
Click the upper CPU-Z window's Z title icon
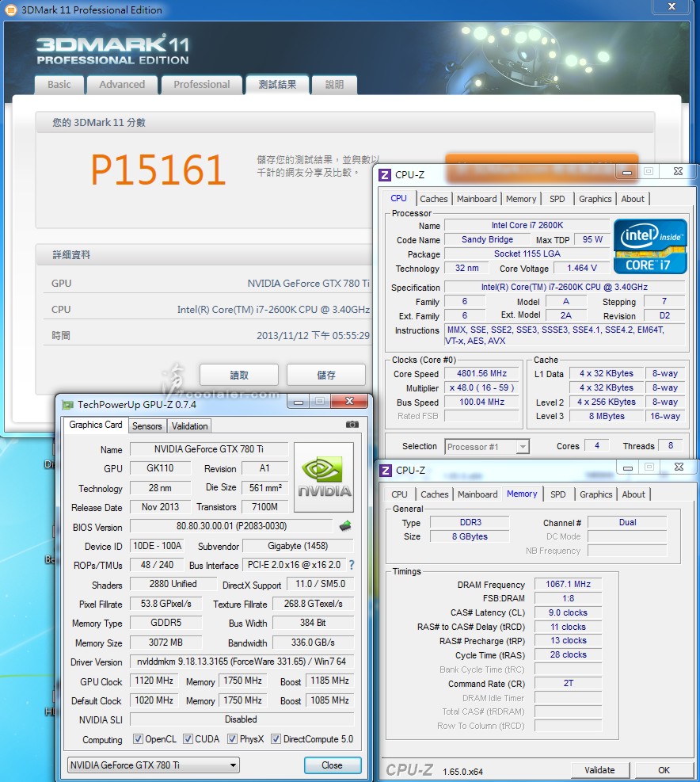[x=384, y=175]
